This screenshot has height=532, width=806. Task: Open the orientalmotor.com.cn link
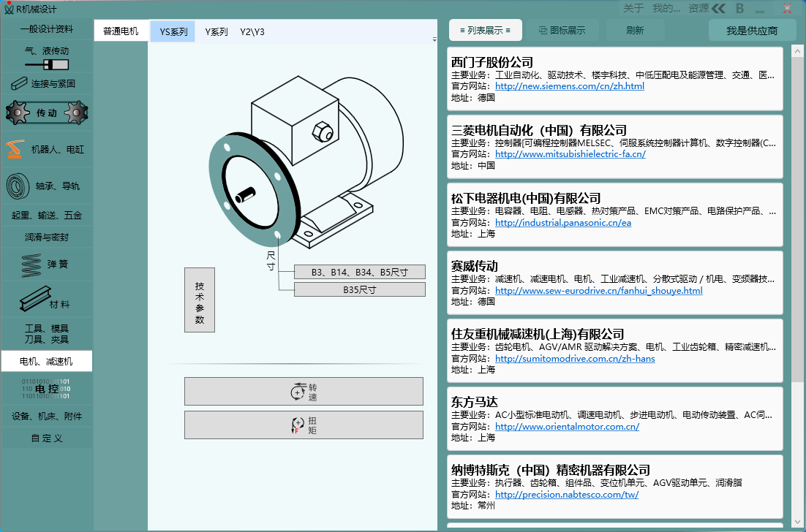click(567, 426)
